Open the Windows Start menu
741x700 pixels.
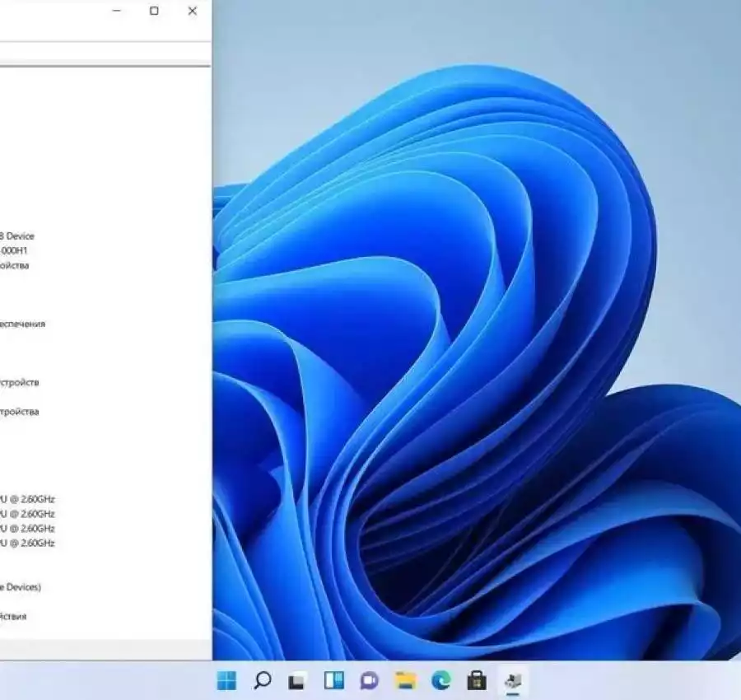coord(226,680)
